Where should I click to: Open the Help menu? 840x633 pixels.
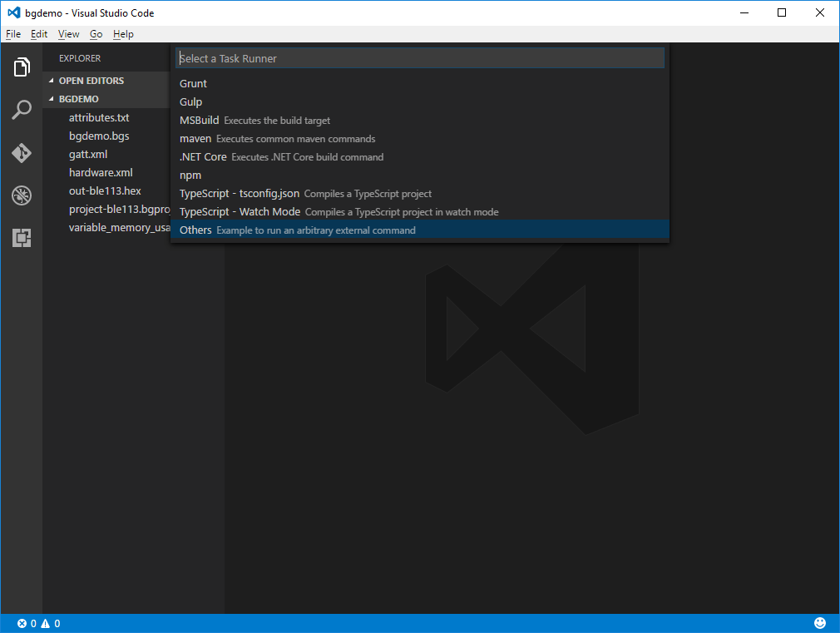pyautogui.click(x=123, y=34)
